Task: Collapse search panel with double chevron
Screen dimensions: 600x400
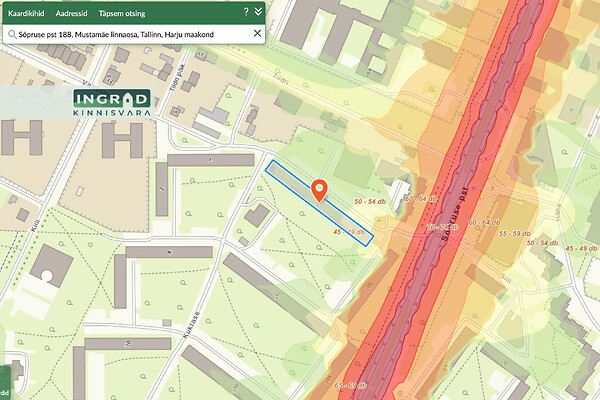Action: 258,12
